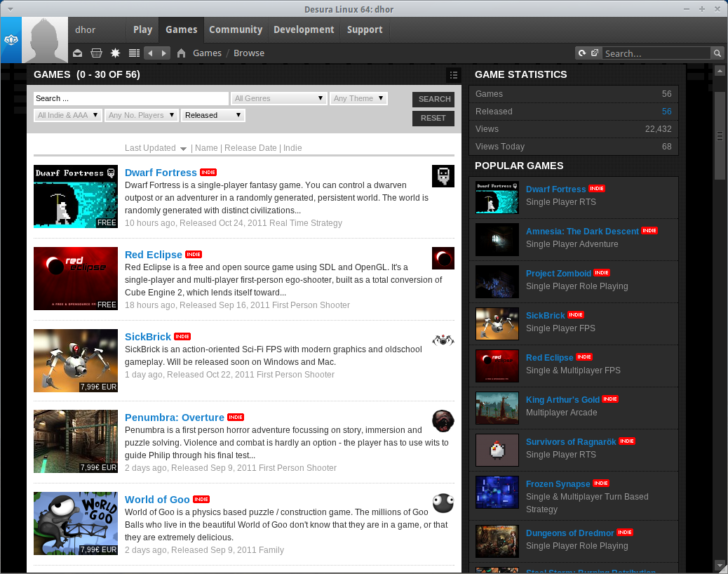Click the Desura logo icon
Image resolution: width=728 pixels, height=574 pixels.
coord(11,40)
